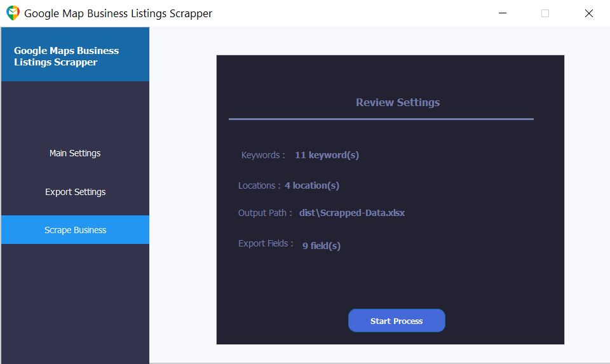Viewport: 610px width, 364px height.
Task: Click the 4 location(s) value
Action: coord(312,185)
